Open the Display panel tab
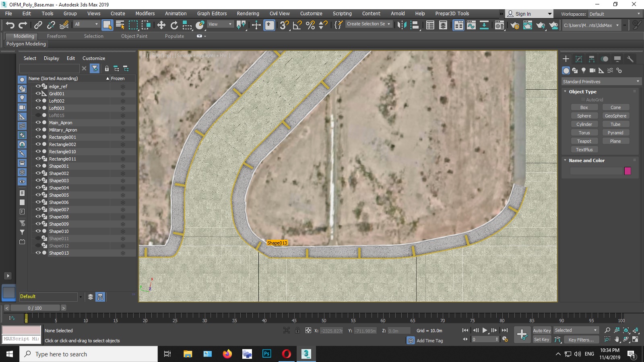The image size is (644, 362). (x=617, y=59)
